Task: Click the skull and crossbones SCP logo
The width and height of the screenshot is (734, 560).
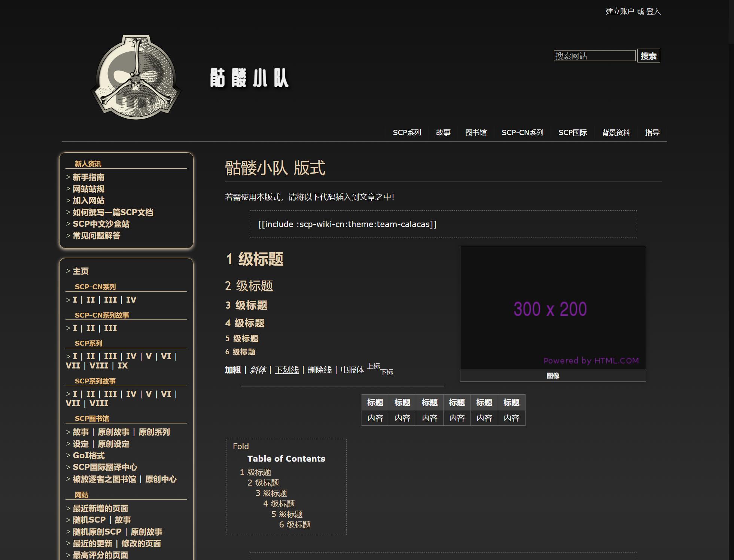Action: [x=136, y=78]
